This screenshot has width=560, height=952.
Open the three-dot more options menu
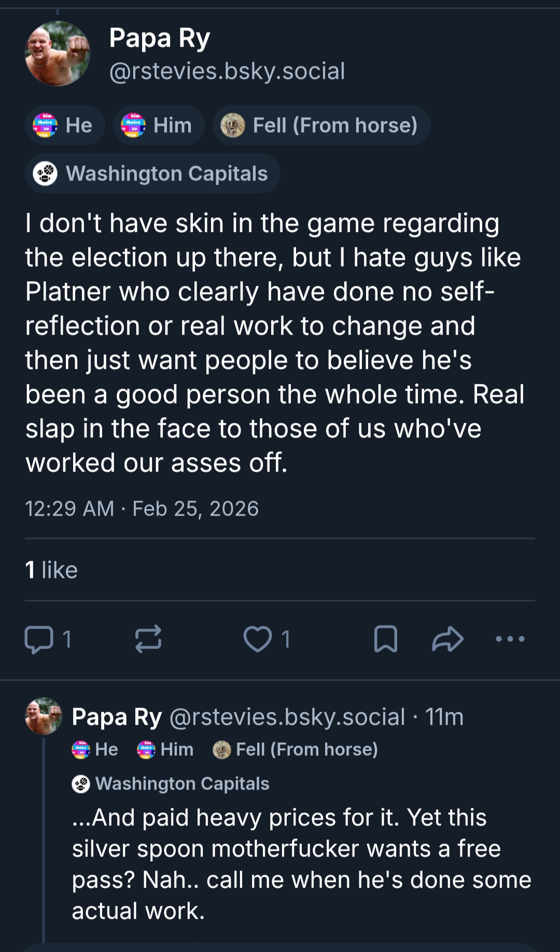(x=510, y=639)
